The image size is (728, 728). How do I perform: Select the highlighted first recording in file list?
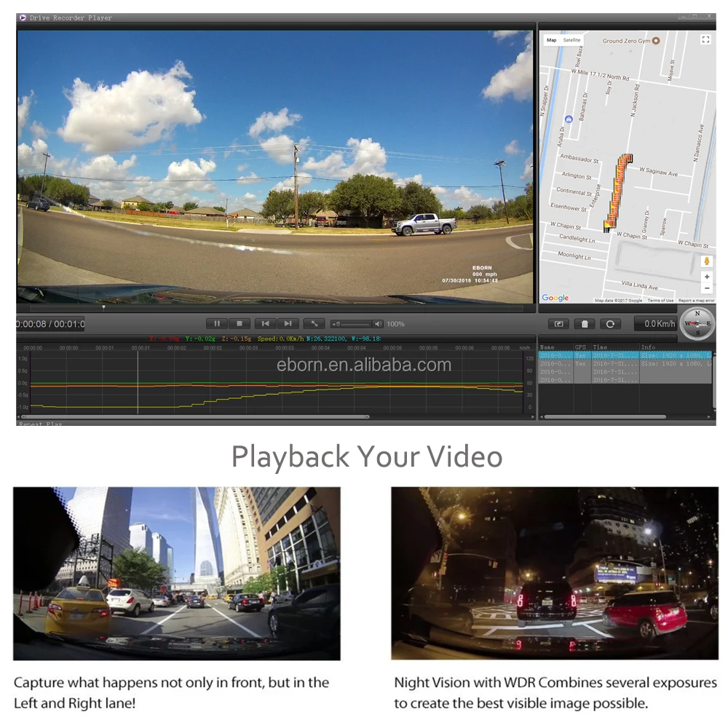coord(625,356)
